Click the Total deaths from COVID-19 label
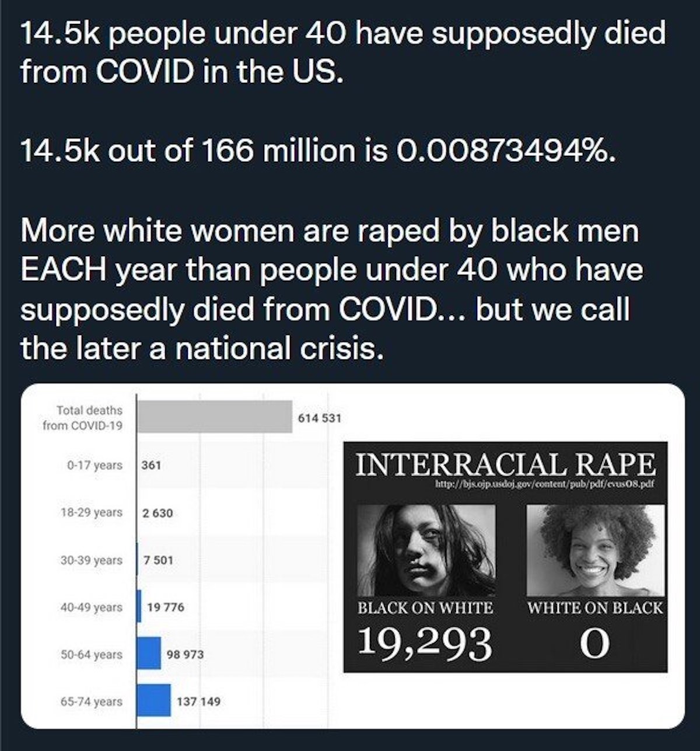Image resolution: width=700 pixels, height=751 pixels. [83, 418]
